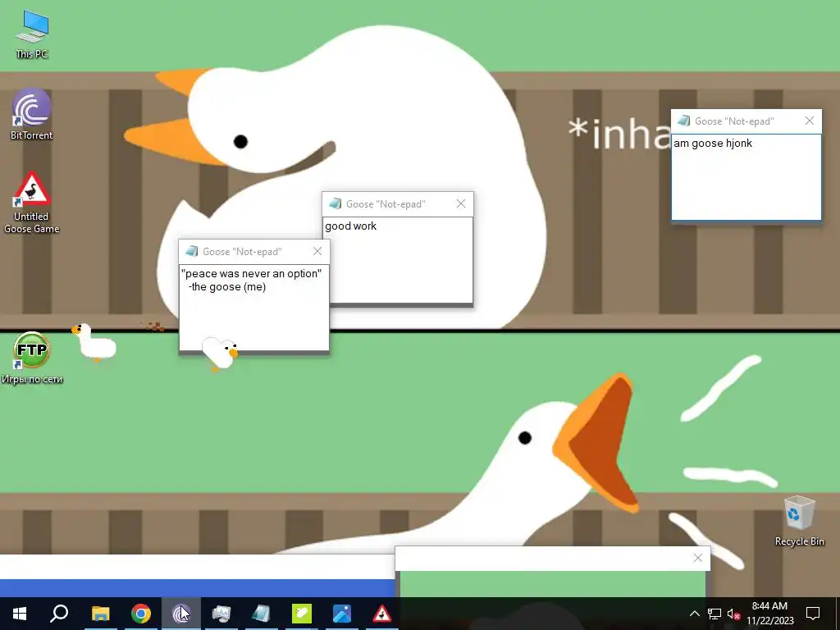Click the notepad icon in "am goose hjonk" title bar

(x=683, y=121)
